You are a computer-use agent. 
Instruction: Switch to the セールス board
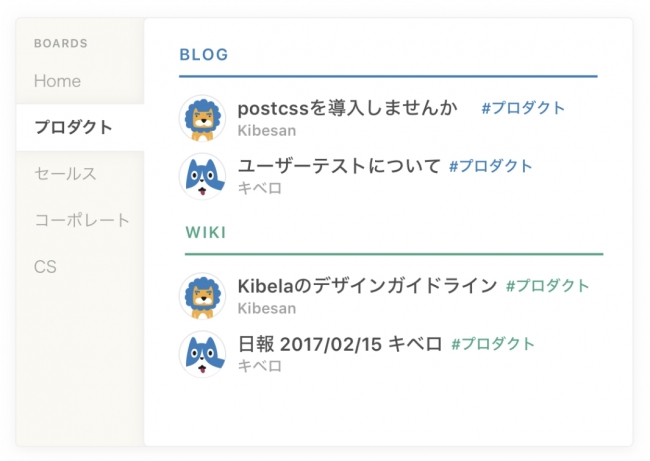coord(65,174)
